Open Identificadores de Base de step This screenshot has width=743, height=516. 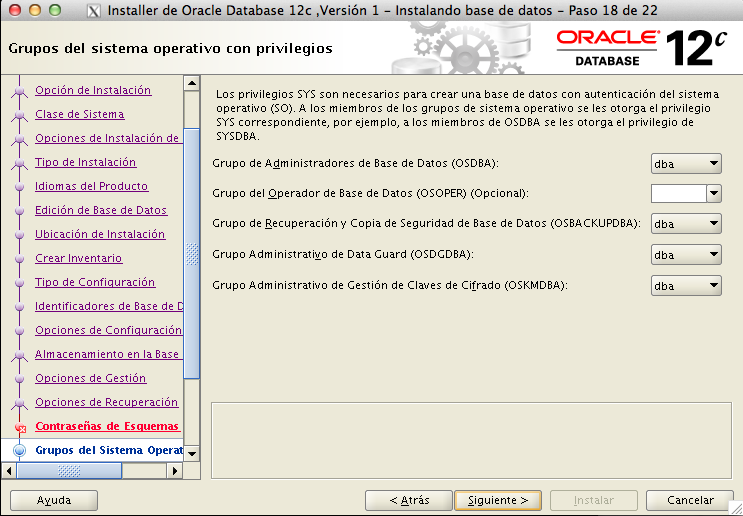pyautogui.click(x=109, y=306)
